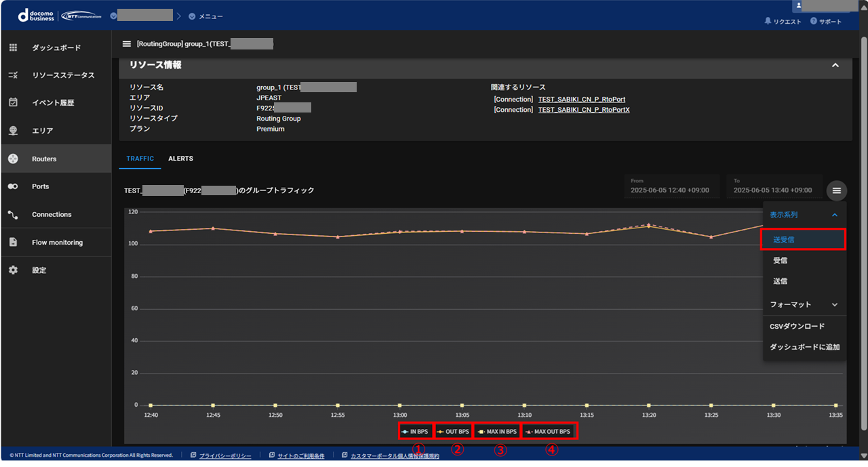Open the settings gear icon

pos(13,270)
